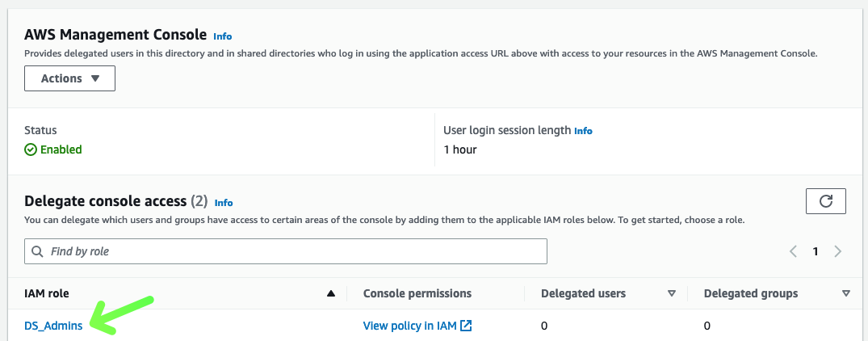
Task: Open the DS_Admins role link
Action: 53,326
